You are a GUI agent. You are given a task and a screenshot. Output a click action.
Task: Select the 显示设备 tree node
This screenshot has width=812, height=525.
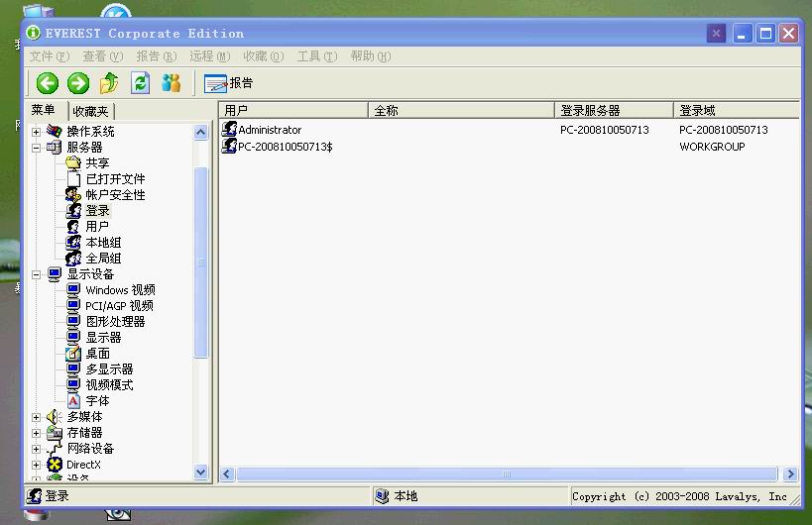[90, 274]
